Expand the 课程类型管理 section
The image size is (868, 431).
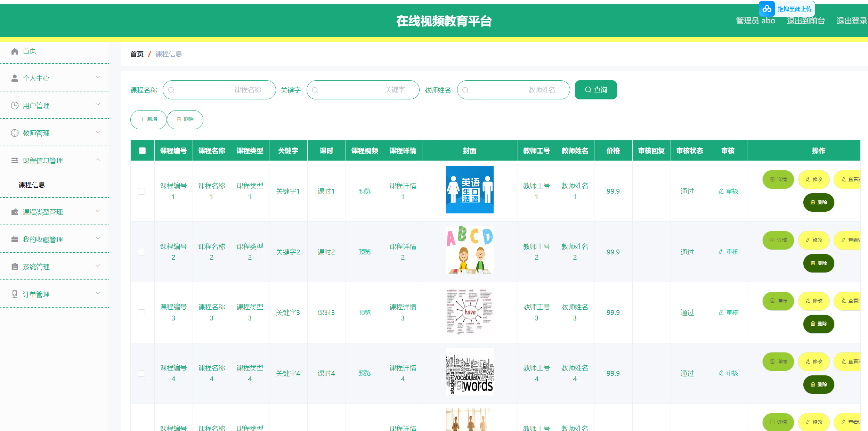(x=98, y=211)
